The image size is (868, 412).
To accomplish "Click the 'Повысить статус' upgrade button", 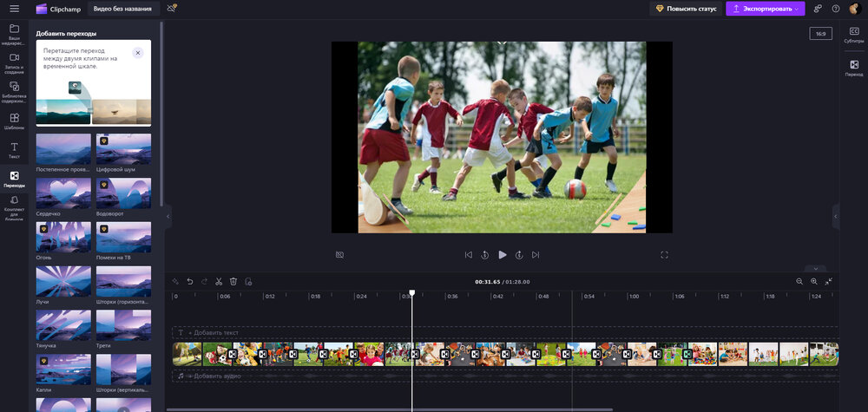I will 686,9.
